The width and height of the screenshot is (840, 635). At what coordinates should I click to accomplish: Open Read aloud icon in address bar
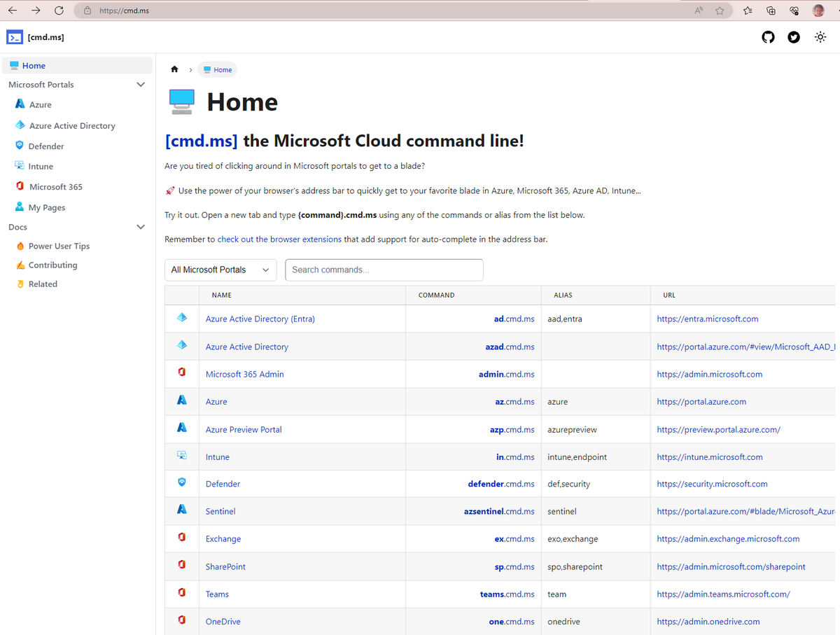699,11
